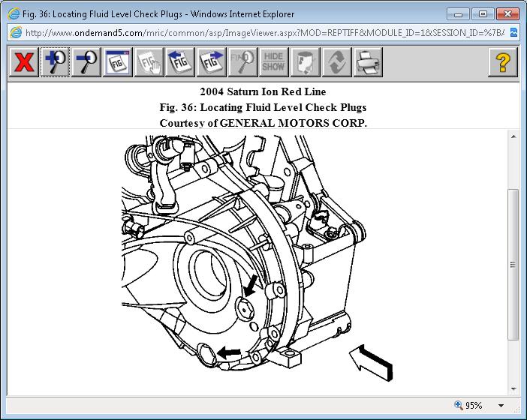
Task: Click the IE page icon in address bar
Action: click(x=16, y=33)
